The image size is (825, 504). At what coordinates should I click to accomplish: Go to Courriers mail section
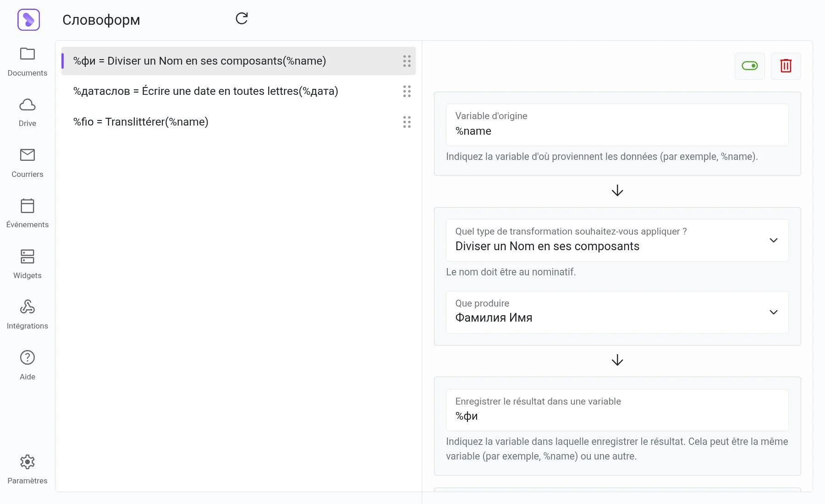pos(27,163)
